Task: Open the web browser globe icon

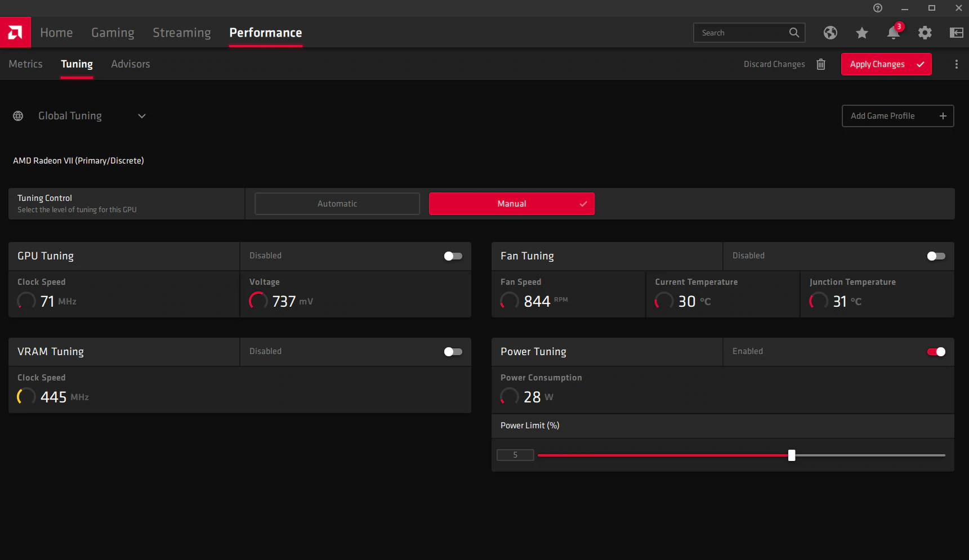Action: (830, 33)
